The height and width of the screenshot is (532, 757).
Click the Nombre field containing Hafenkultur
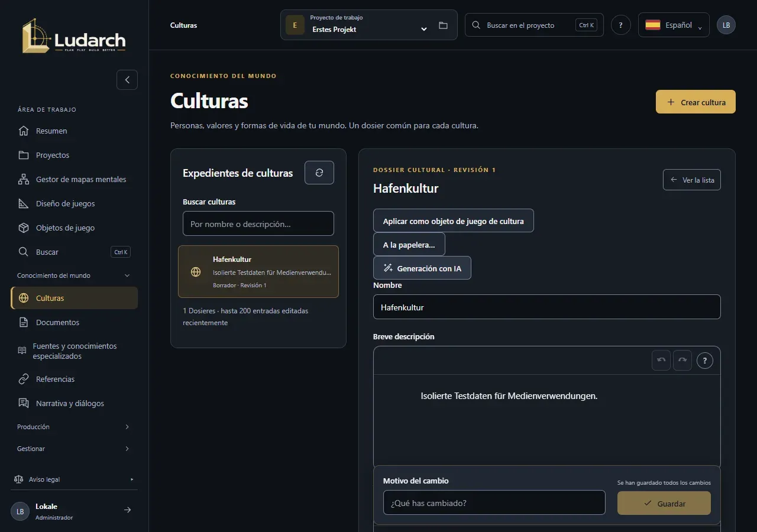(547, 307)
